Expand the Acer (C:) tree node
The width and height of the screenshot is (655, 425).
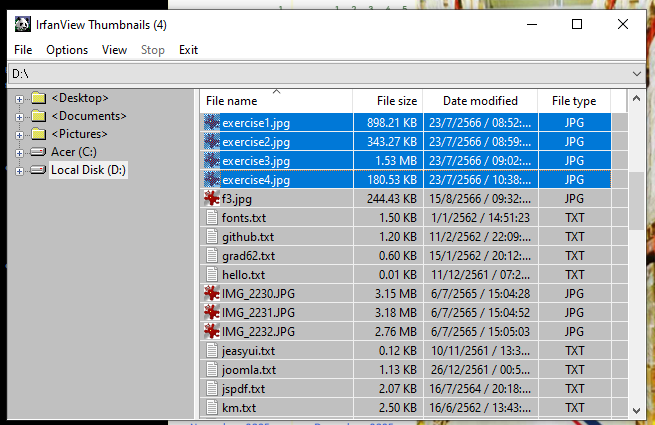click(x=20, y=152)
